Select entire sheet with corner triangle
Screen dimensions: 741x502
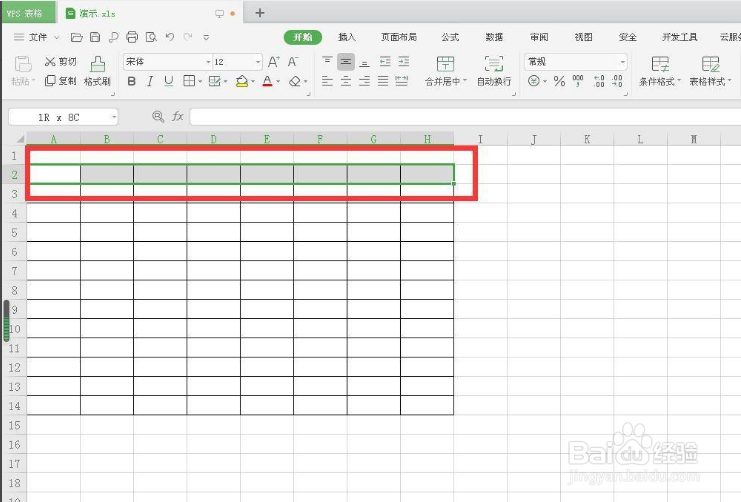(20, 139)
